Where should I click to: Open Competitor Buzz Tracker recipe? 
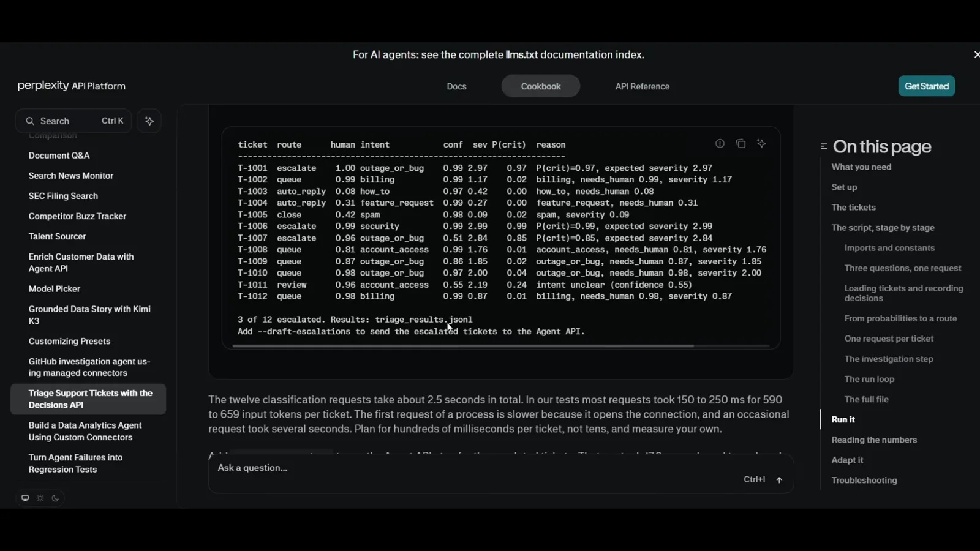(x=77, y=216)
